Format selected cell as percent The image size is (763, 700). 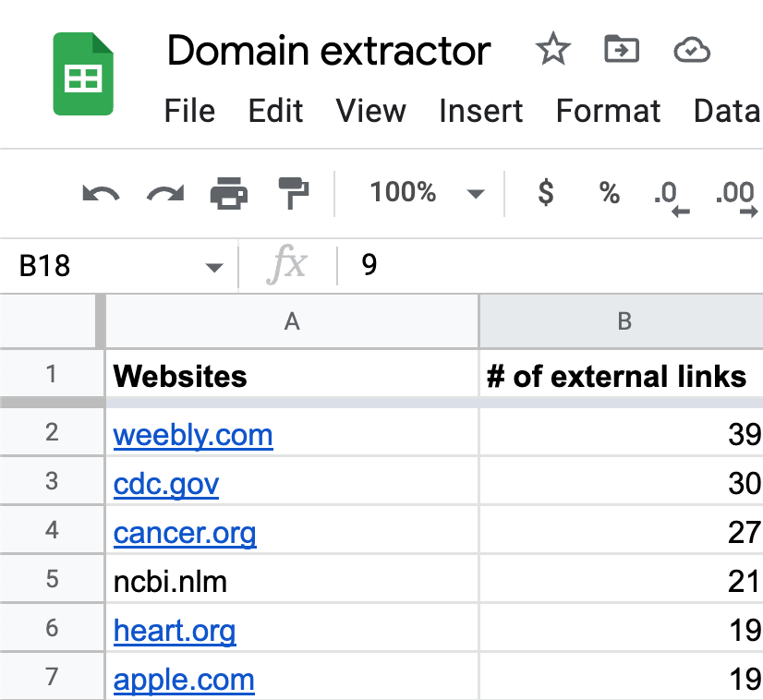pyautogui.click(x=609, y=193)
